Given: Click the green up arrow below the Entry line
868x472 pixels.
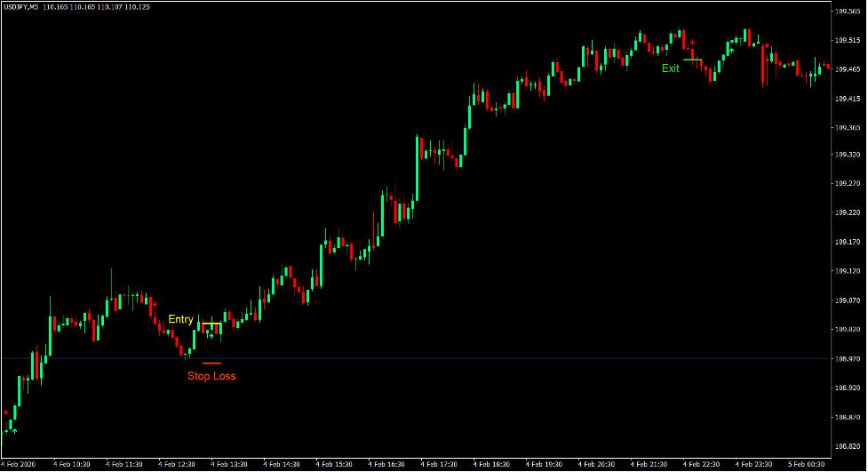Looking at the screenshot, I should pos(211,337).
